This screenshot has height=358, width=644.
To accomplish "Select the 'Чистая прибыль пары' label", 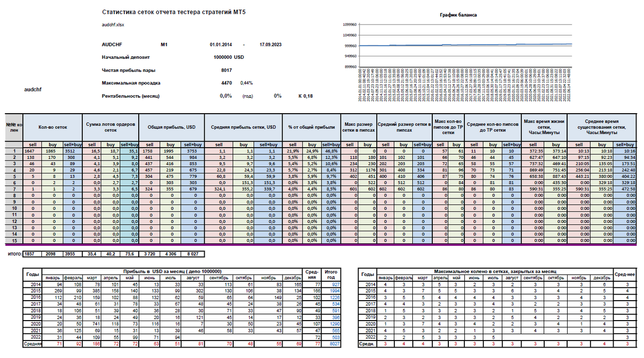I will point(128,70).
